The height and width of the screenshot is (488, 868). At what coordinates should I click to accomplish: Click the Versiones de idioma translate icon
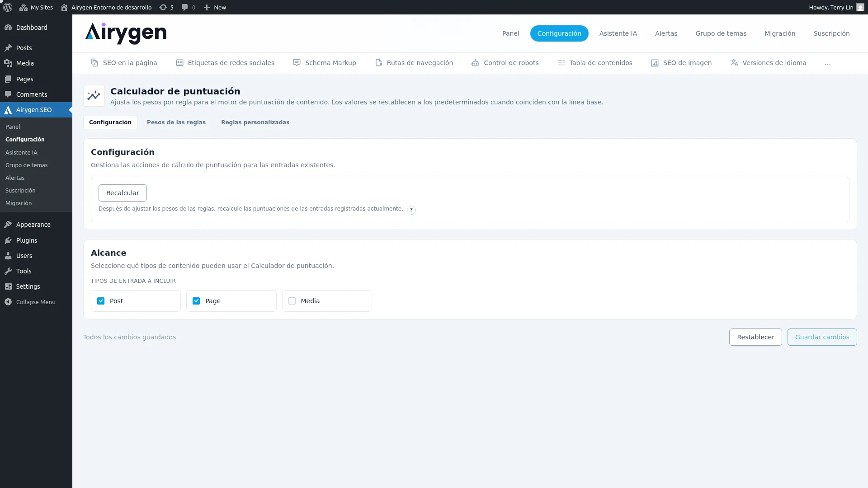[x=734, y=63]
